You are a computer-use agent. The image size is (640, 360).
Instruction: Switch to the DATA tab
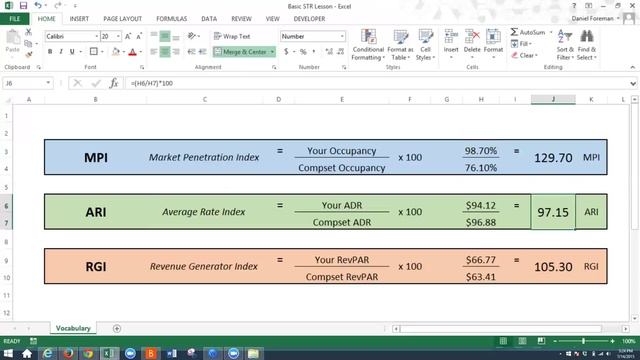(209, 19)
